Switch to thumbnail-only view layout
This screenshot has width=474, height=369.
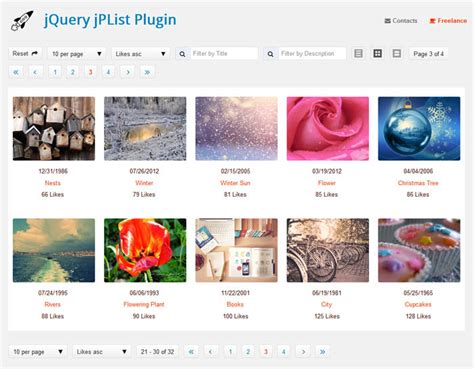[397, 53]
